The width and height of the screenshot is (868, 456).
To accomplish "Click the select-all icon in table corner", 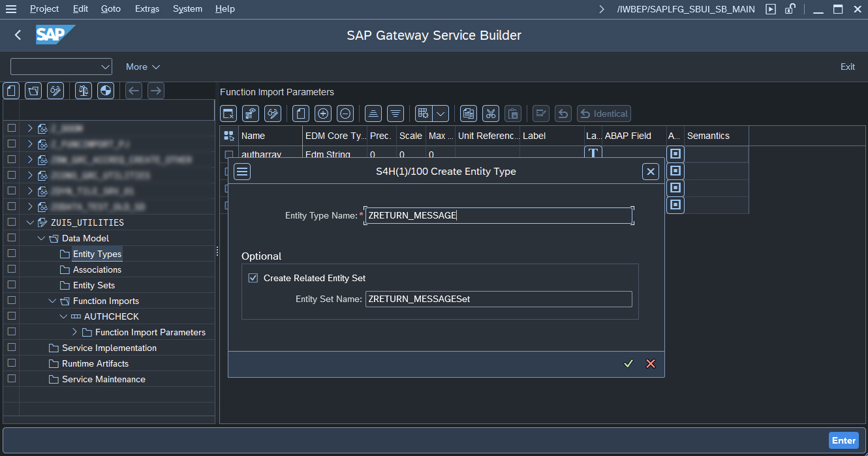I will [229, 136].
